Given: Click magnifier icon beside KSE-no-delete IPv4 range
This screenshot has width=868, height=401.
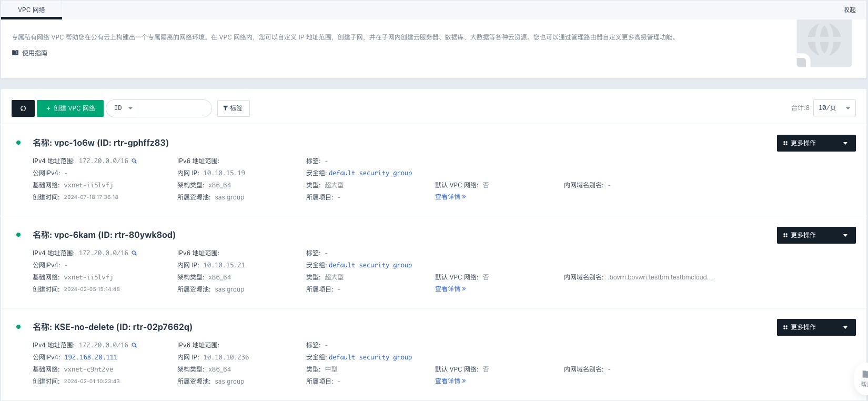Looking at the screenshot, I should pyautogui.click(x=134, y=345).
